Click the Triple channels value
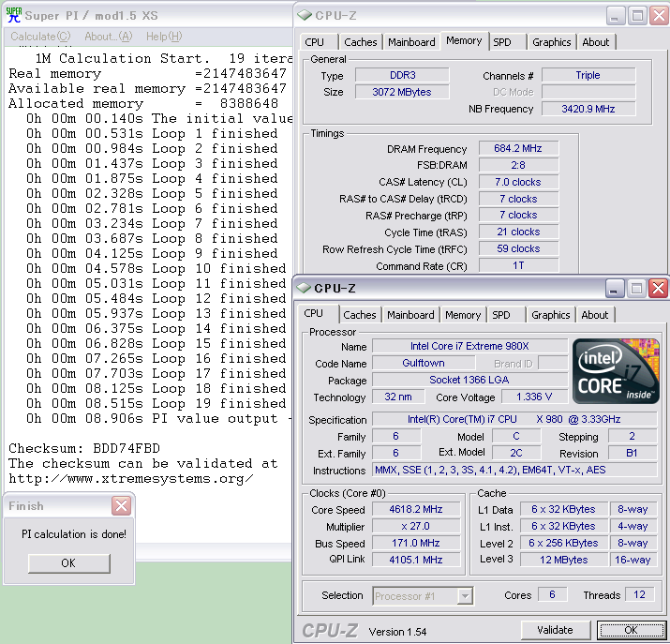670x644 pixels. point(588,75)
